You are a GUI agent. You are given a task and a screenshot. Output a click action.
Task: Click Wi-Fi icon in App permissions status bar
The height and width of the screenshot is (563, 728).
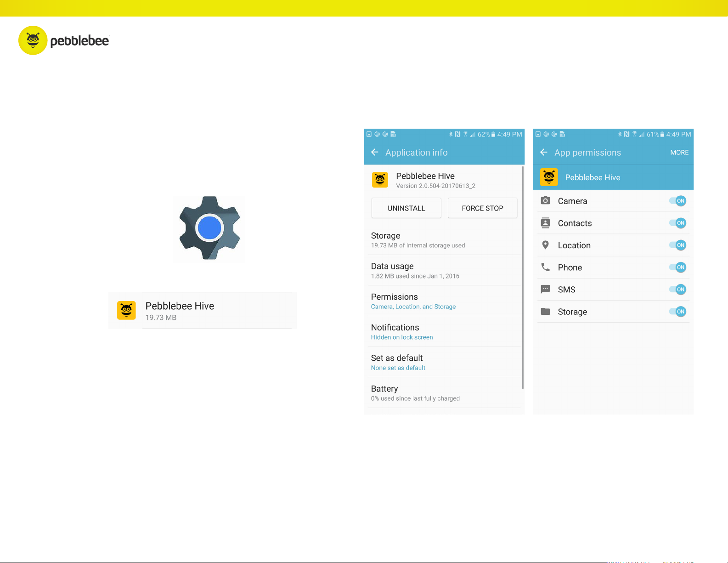635,134
